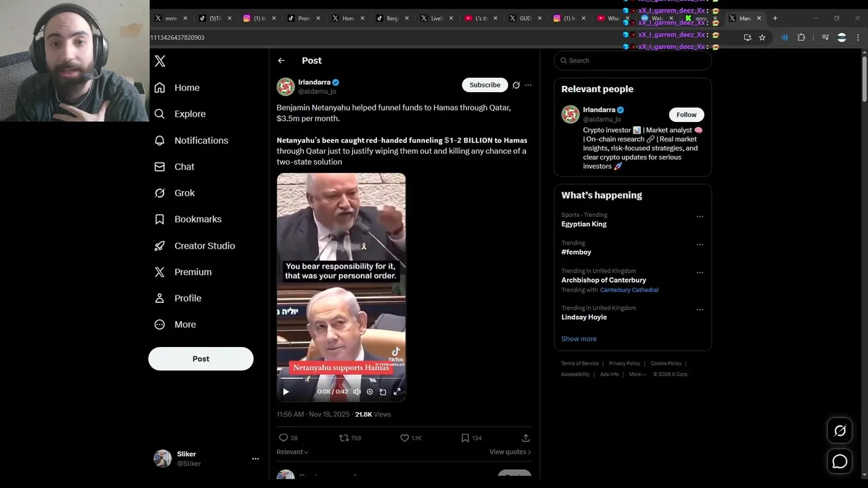This screenshot has width=868, height=488.
Task: Open the Chrome three-dot menu
Action: click(858, 37)
